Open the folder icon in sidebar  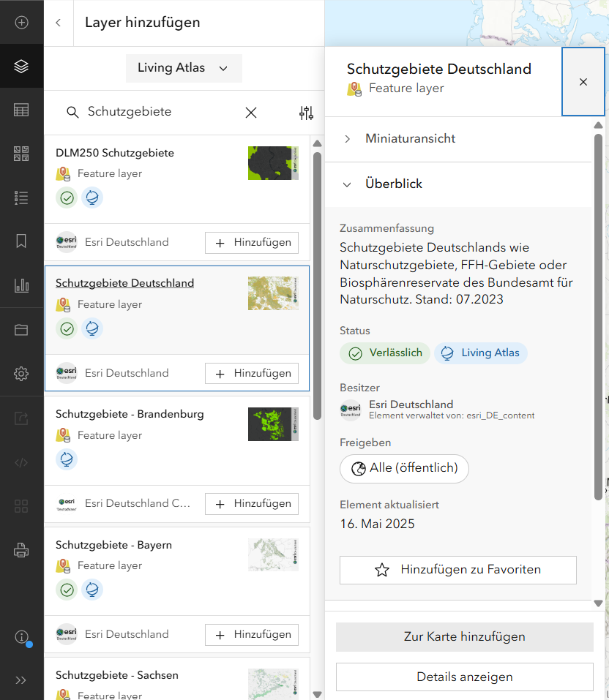(x=21, y=330)
